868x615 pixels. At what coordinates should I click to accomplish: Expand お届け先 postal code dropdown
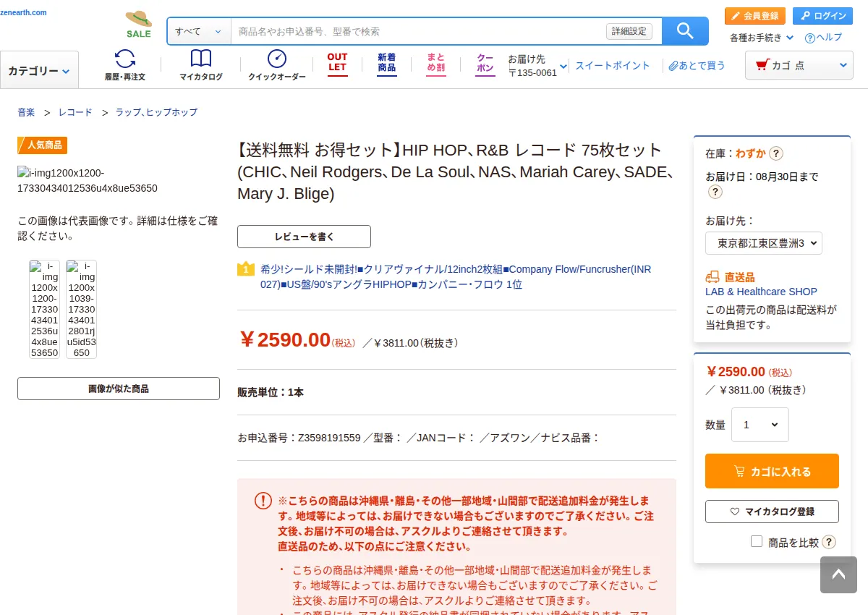(538, 66)
